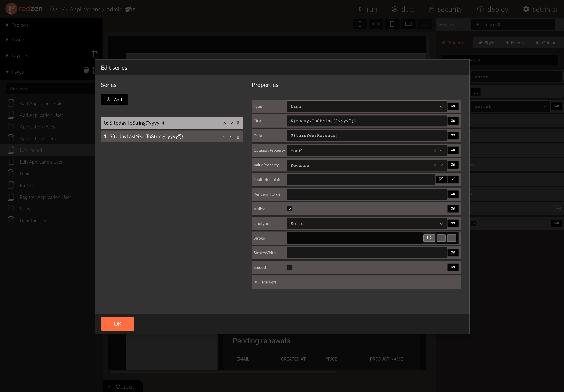The image size is (564, 392).
Task: Click the bind icon next to Data field
Action: [453, 135]
